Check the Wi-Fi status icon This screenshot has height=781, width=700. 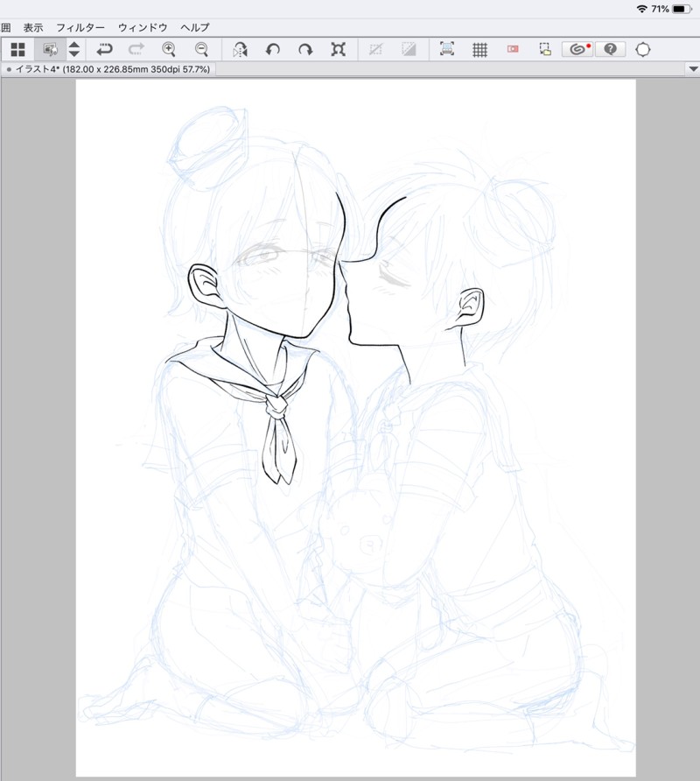[641, 9]
